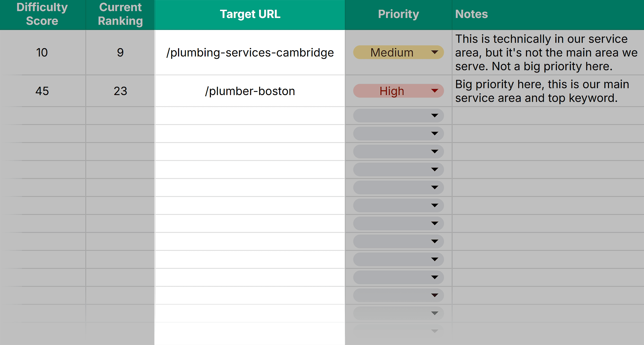
Task: Open the Medium priority dropdown
Action: (x=398, y=52)
